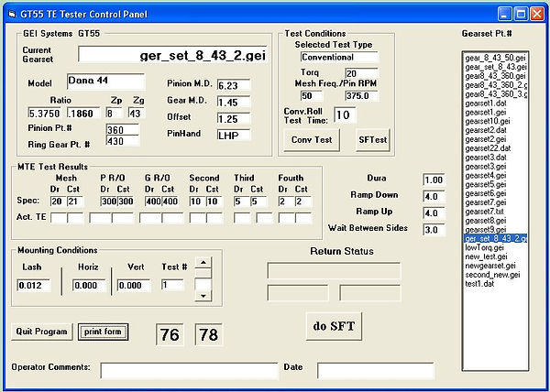Select highlighted ger_set_8_43_2 list entry
This screenshot has height=392, width=550.
(495, 238)
